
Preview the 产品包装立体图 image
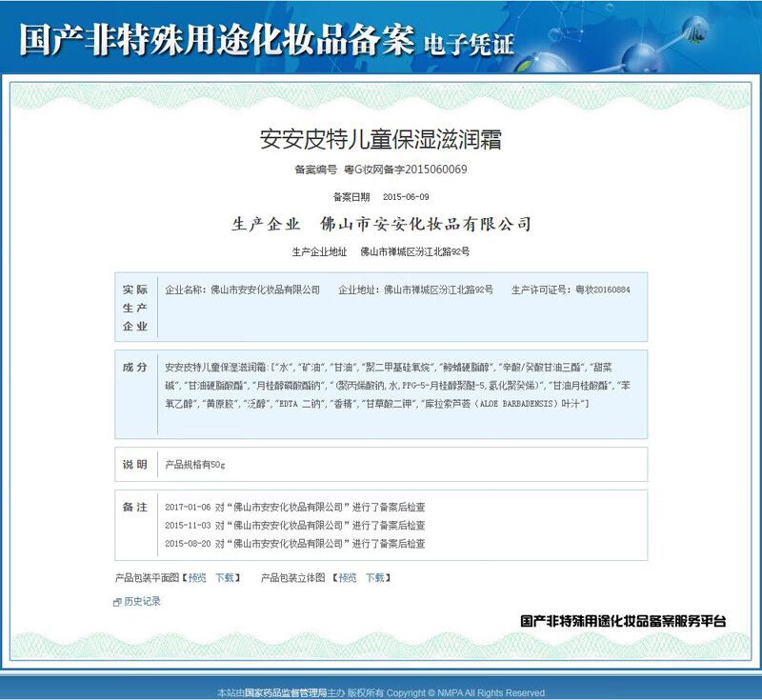(348, 577)
